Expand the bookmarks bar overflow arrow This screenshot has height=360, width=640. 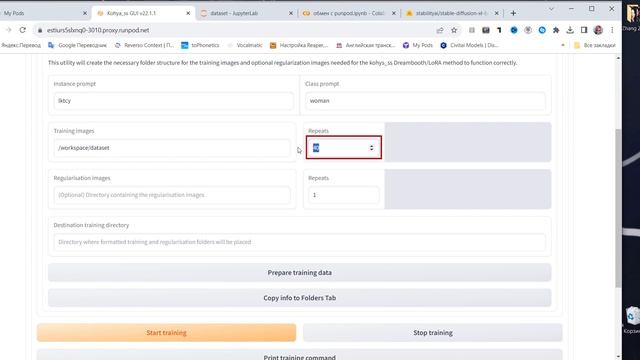(x=563, y=45)
